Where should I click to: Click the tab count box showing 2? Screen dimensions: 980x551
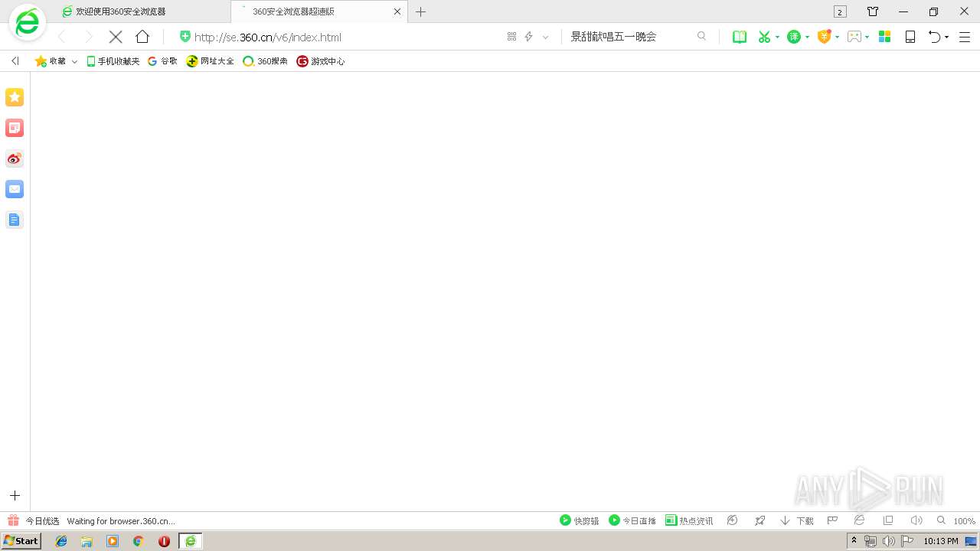pos(840,11)
